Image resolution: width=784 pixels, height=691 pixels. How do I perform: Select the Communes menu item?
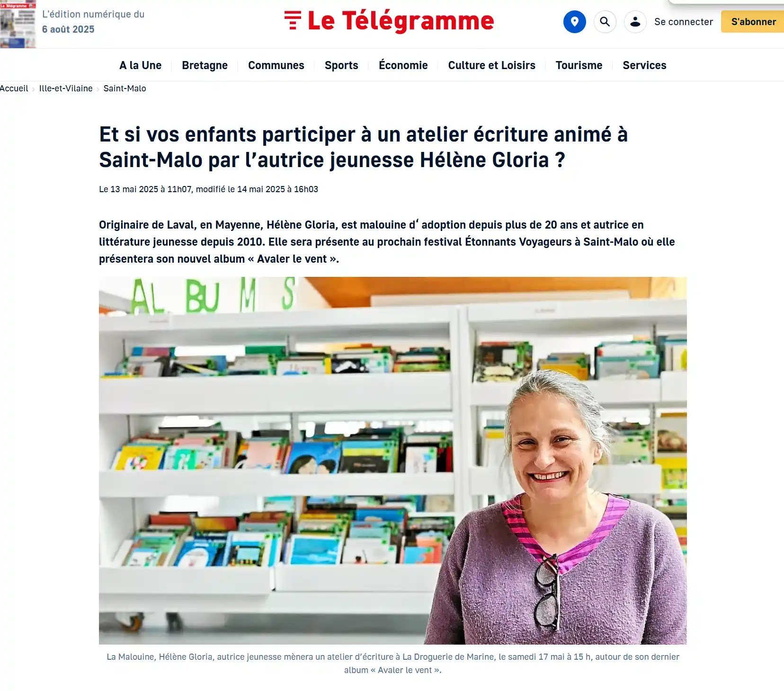(276, 65)
